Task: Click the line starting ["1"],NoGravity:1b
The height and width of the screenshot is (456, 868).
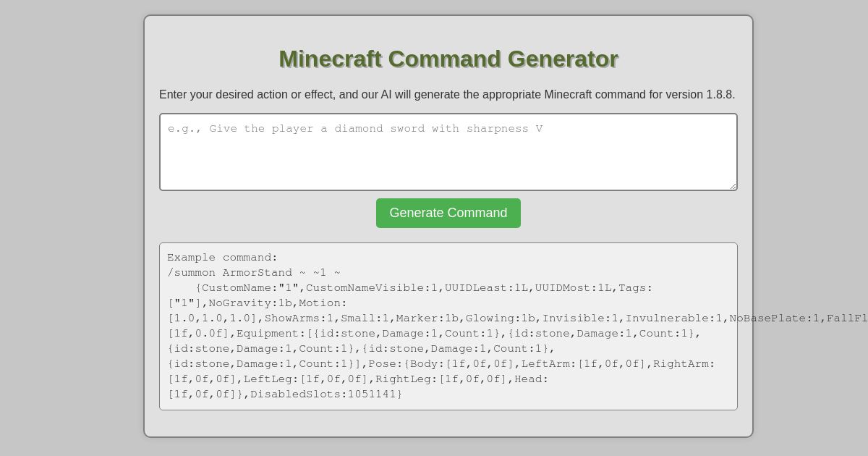Action: [258, 303]
